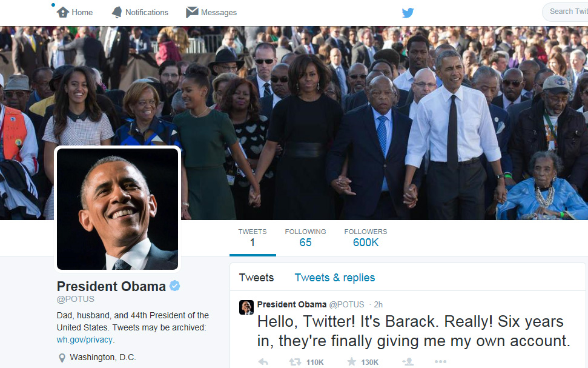Favorite the tweet with the star icon

(351, 361)
